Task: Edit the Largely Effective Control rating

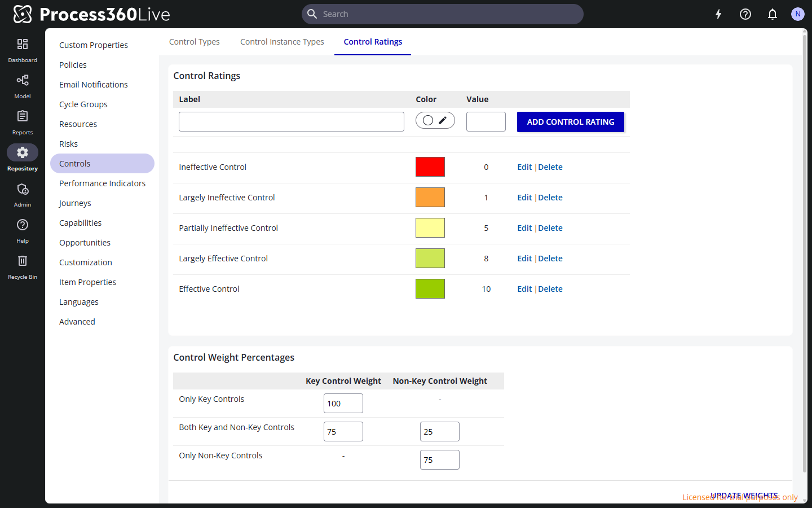Action: [524, 259]
